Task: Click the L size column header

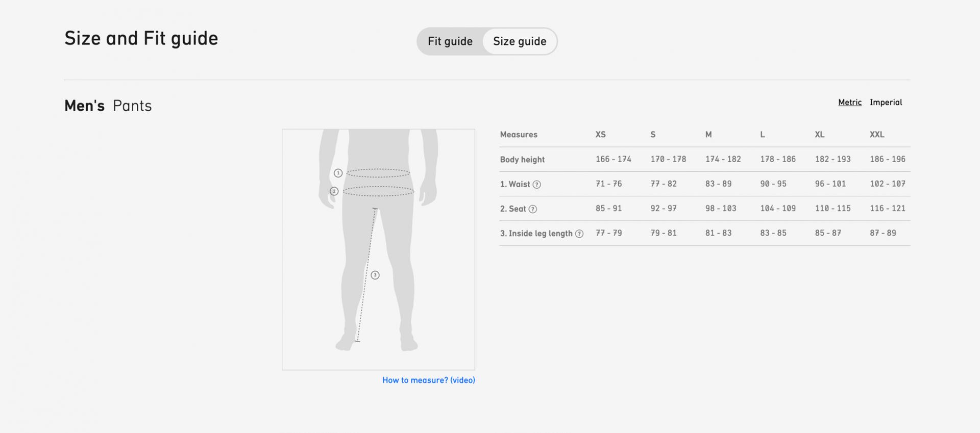Action: (763, 135)
